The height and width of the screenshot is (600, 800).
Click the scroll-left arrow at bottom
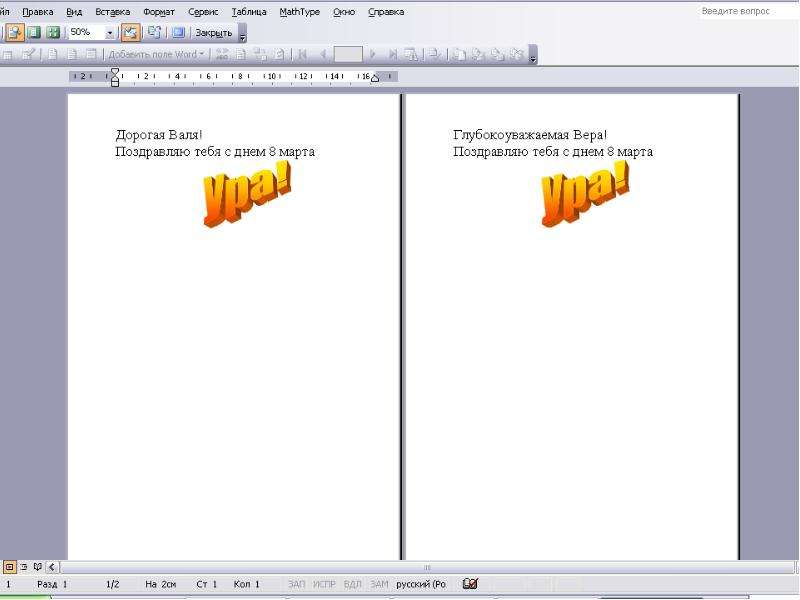[x=52, y=566]
